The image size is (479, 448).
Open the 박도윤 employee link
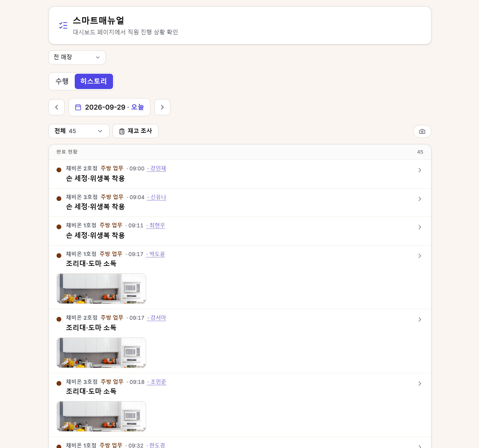click(x=156, y=254)
